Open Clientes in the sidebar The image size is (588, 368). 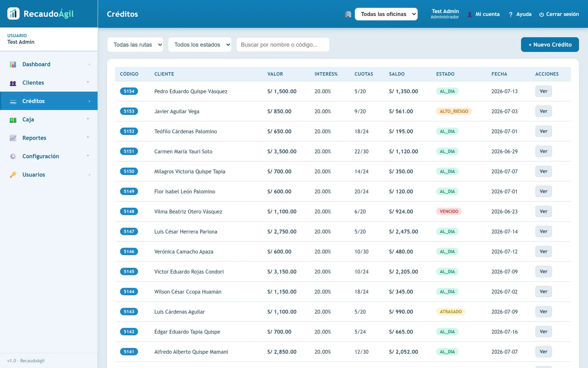(49, 83)
